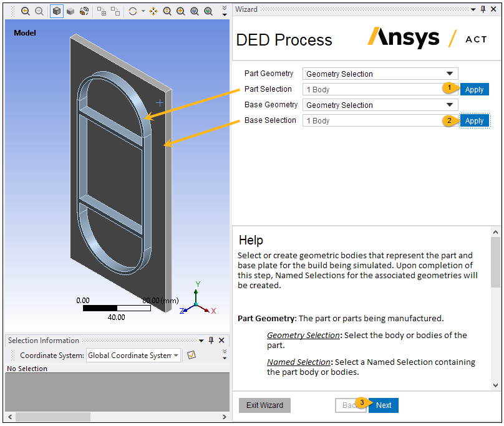Click the collapse selection icon
Image resolution: width=504 pixels, height=426 pixels.
click(115, 12)
